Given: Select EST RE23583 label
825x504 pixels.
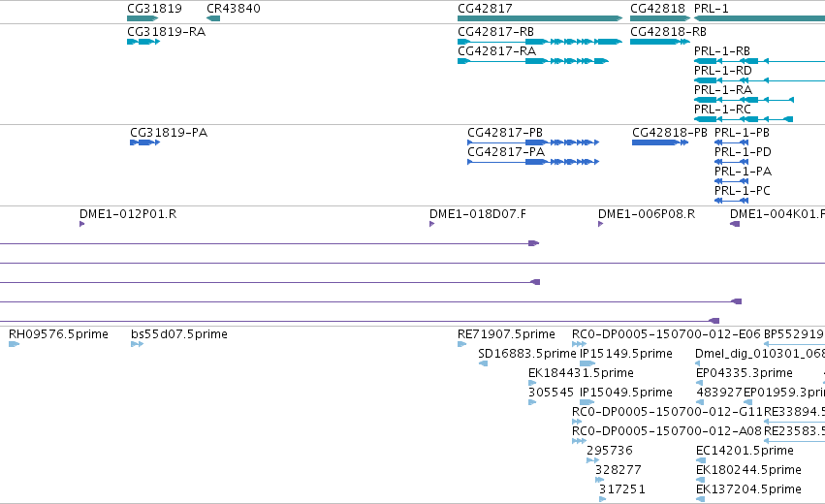Looking at the screenshot, I should [x=795, y=431].
